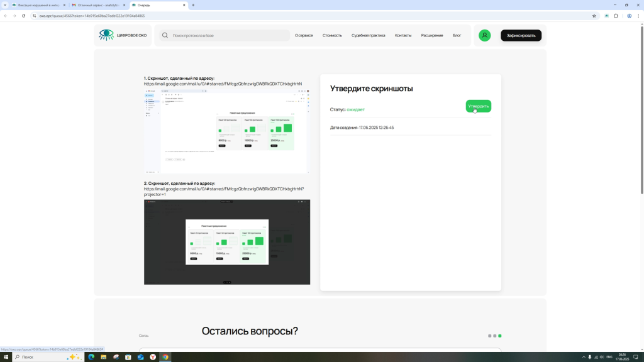Click the black Зафиксировать button
Screen dimensions: 644x362
tap(521, 35)
